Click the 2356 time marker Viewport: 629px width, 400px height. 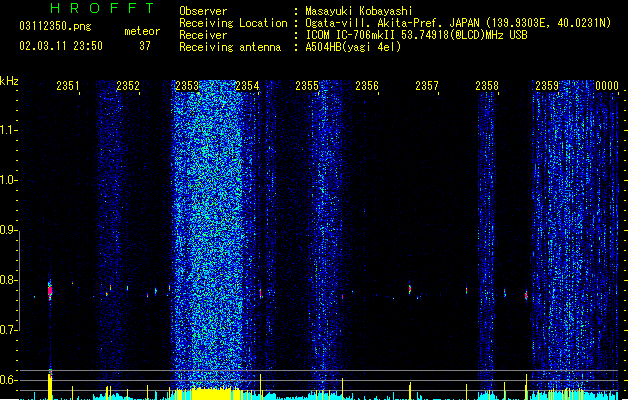click(367, 86)
